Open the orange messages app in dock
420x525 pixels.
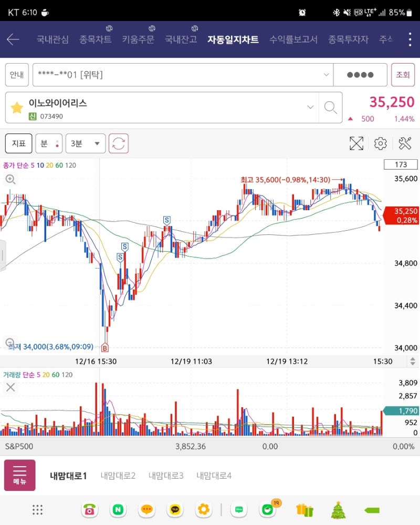146,510
